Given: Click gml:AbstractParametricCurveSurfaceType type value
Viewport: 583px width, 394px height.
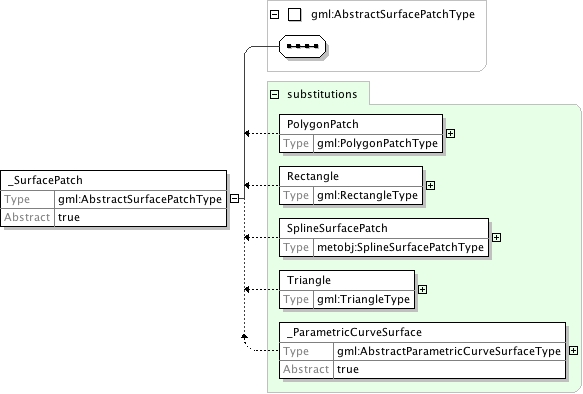Looking at the screenshot, I should coord(449,351).
